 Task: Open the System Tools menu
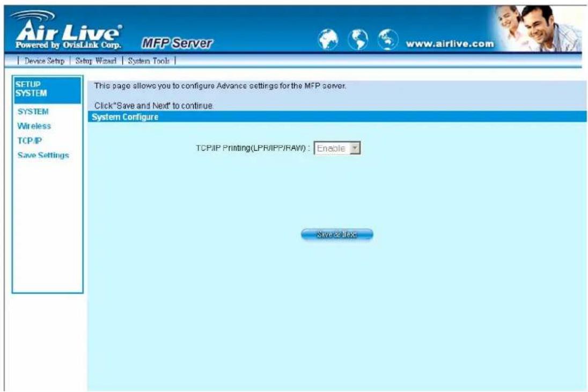pyautogui.click(x=149, y=61)
